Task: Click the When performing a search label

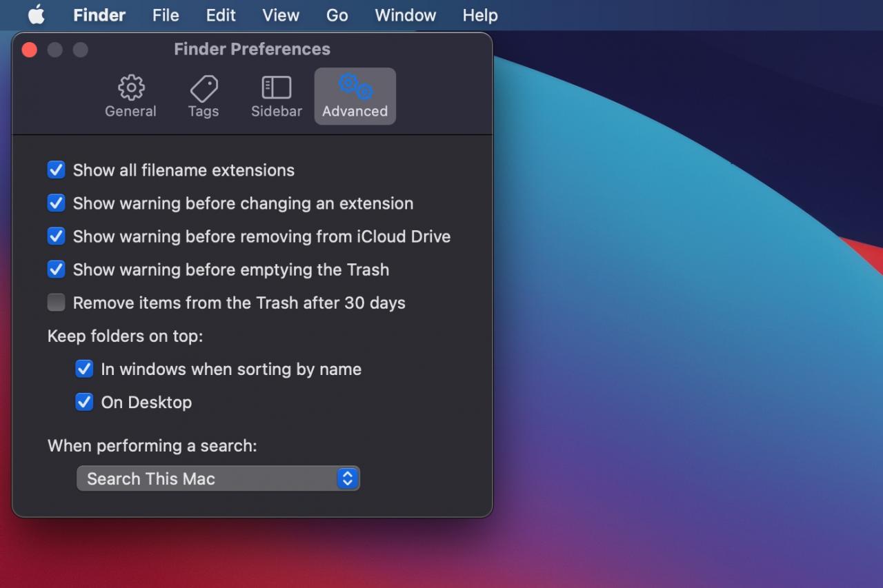Action: [x=152, y=445]
